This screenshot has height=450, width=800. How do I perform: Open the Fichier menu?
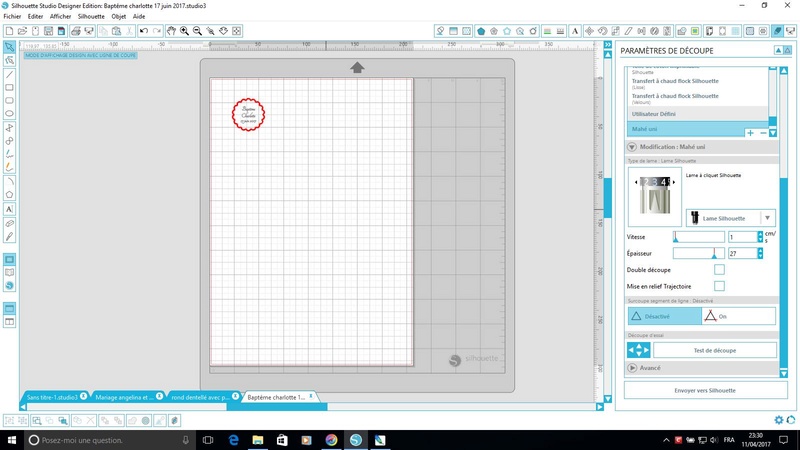pos(12,16)
